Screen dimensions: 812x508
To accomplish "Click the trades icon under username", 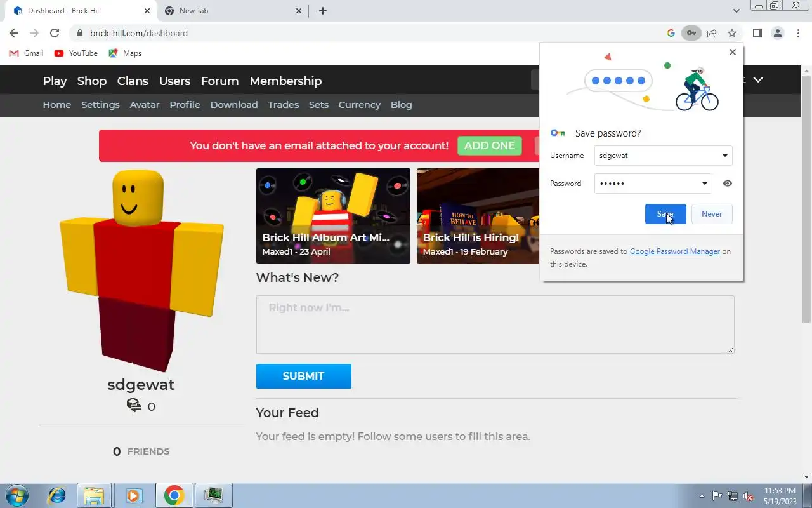I will [134, 405].
